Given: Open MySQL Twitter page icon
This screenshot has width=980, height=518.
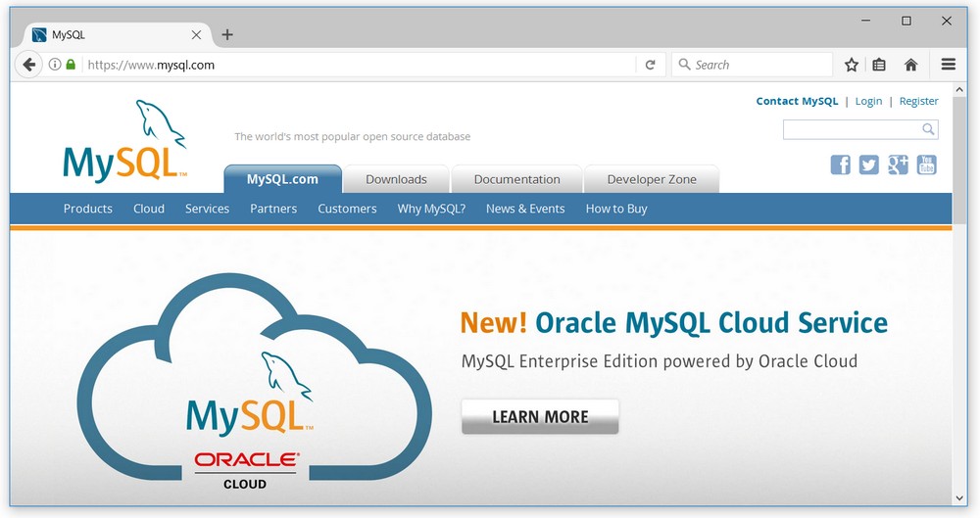Looking at the screenshot, I should tap(868, 165).
